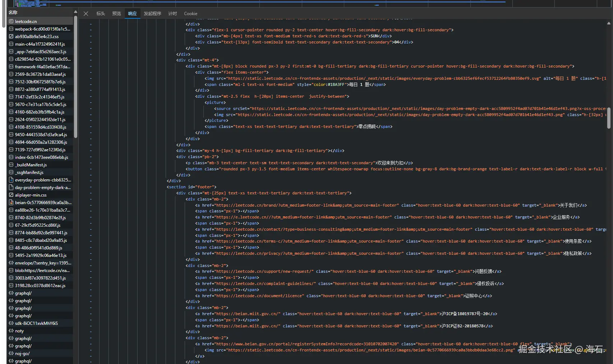The height and width of the screenshot is (364, 613).
Task: Open ab930a8b9a5e4c23.css request
Action: pos(40,37)
